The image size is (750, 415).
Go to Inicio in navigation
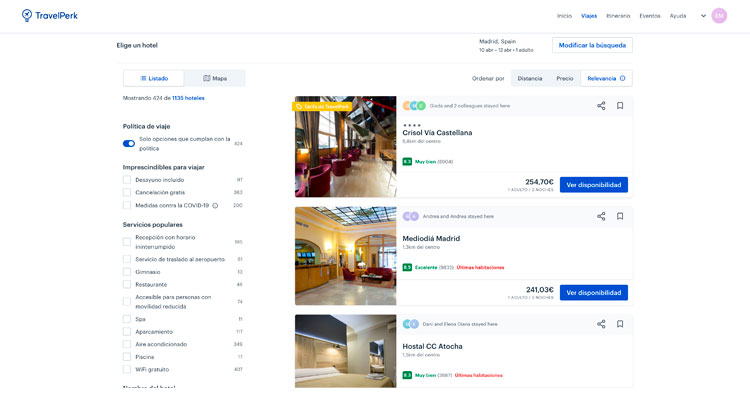[564, 16]
